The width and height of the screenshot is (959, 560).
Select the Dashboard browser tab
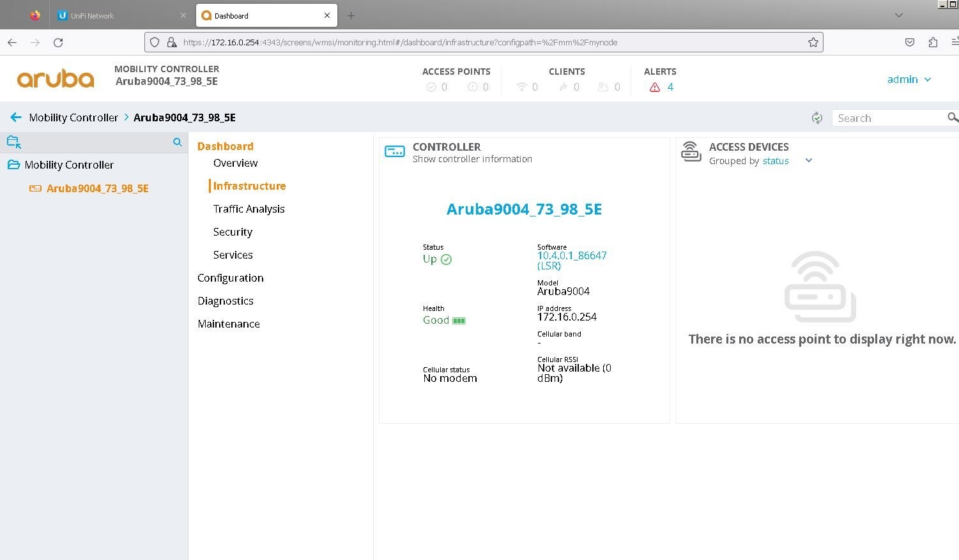(x=266, y=15)
